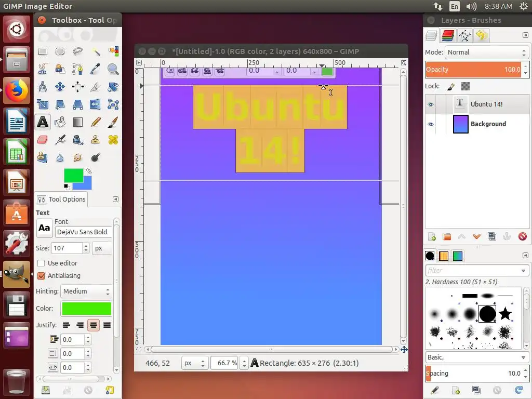This screenshot has height=399, width=532.
Task: Choose the Clone stamp tool
Action: pyautogui.click(x=96, y=139)
